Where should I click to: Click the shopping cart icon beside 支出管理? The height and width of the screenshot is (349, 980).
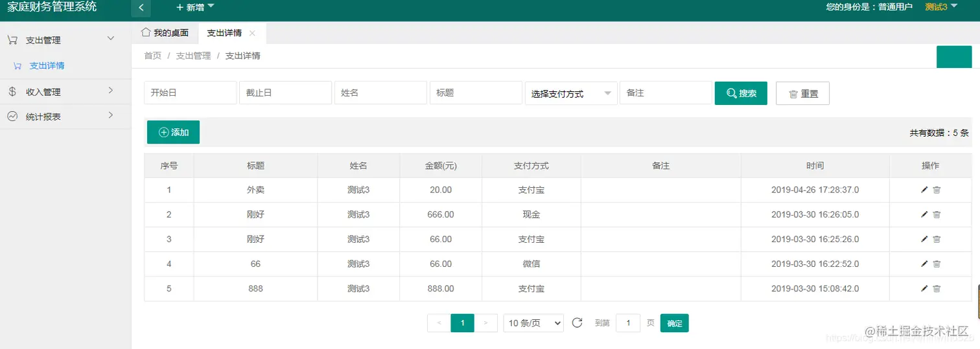(x=12, y=39)
